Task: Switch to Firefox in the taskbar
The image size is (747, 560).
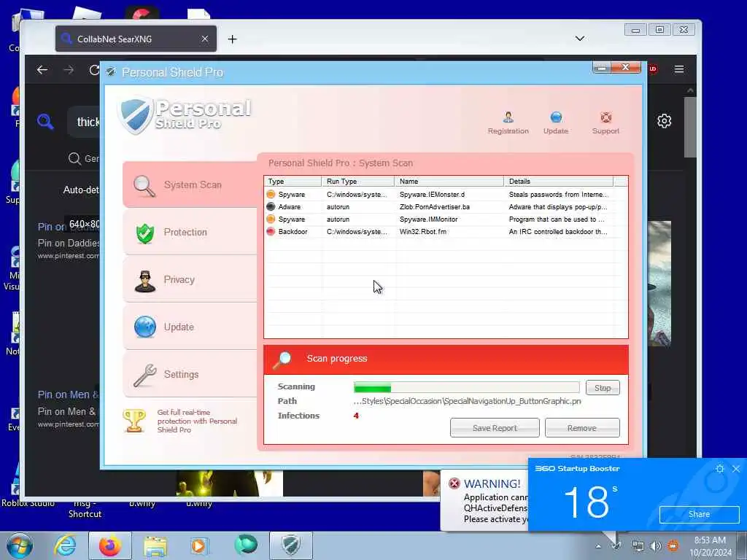Action: click(110, 545)
